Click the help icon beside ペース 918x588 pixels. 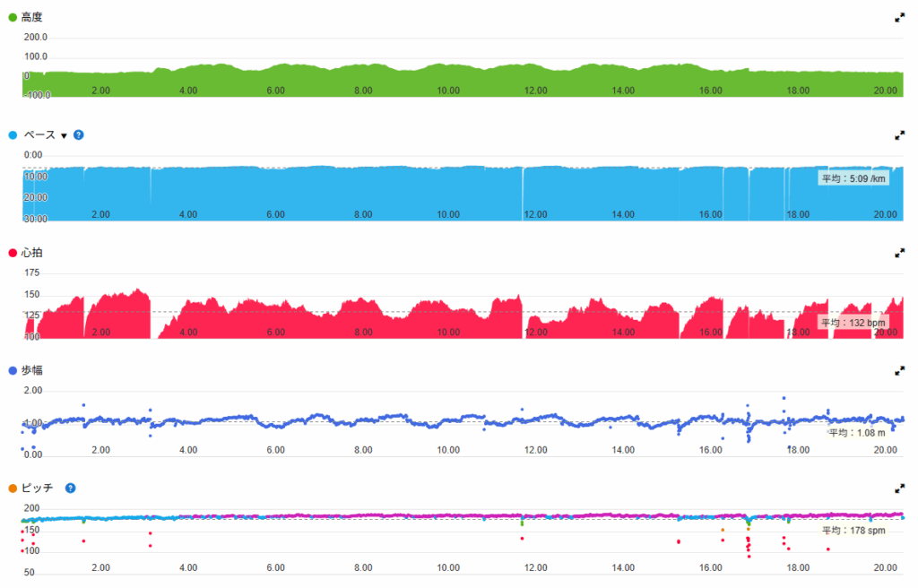[x=79, y=135]
